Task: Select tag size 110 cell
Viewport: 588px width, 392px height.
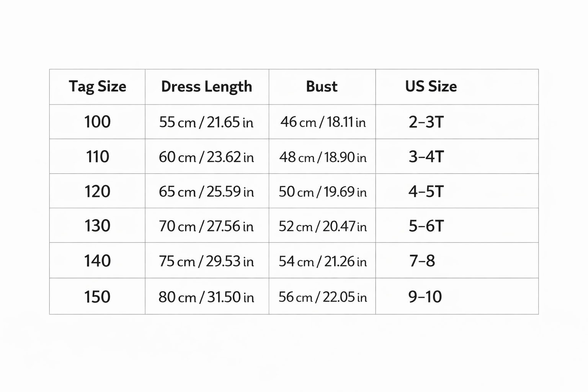Action: [97, 157]
